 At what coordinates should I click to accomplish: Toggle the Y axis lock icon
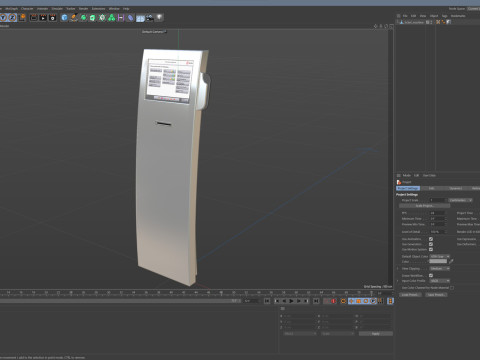tap(3, 17)
